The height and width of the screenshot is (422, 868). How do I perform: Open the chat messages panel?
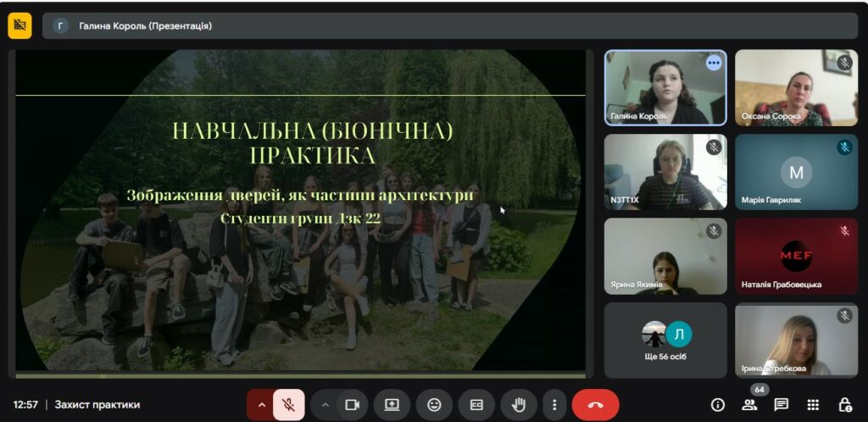(x=781, y=405)
